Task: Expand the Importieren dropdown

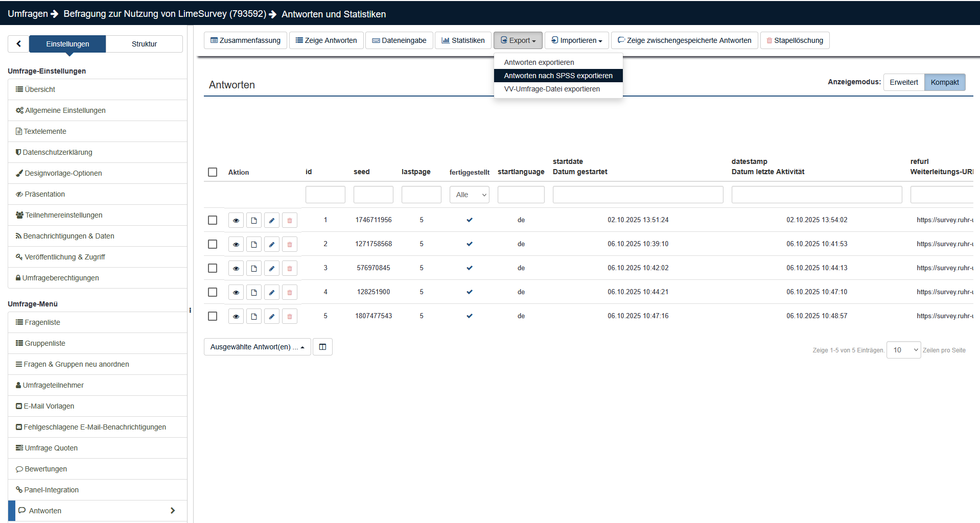Action: [576, 40]
